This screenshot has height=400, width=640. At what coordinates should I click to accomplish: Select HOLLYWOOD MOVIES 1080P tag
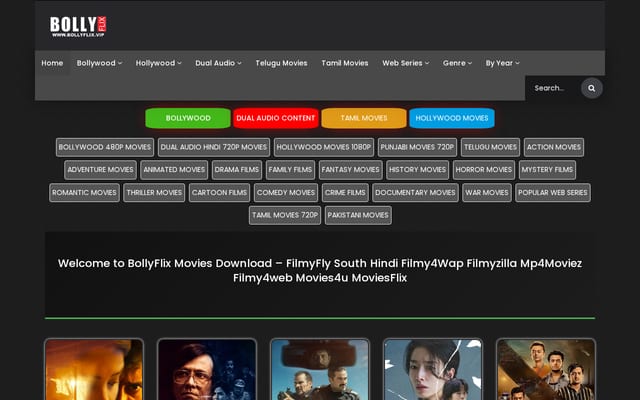coord(324,147)
